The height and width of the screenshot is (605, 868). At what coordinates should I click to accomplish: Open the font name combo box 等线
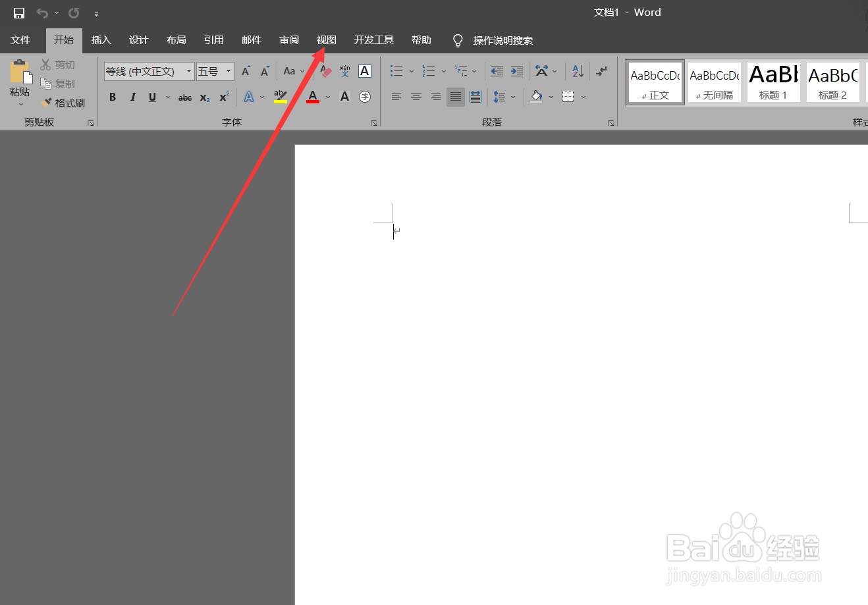tap(149, 71)
